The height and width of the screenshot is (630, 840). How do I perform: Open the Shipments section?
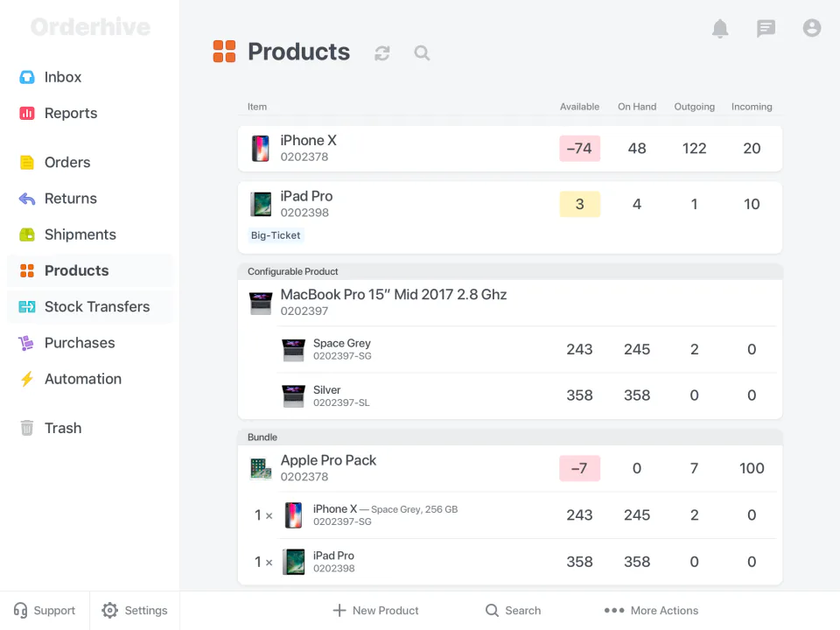click(80, 234)
